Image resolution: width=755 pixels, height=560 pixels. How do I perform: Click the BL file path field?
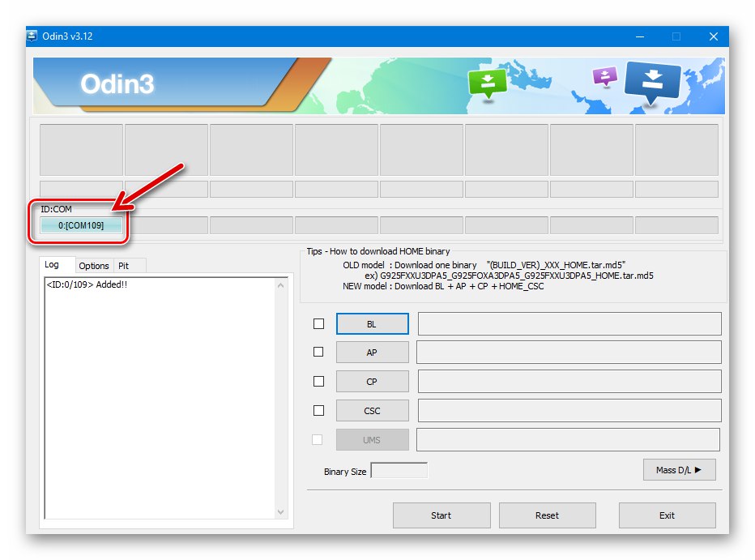tap(569, 324)
